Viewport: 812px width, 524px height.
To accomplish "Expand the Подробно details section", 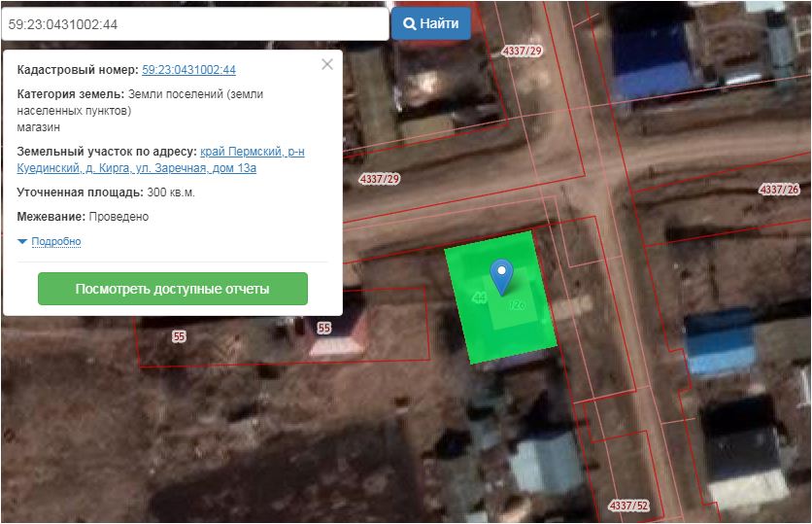I will [x=56, y=241].
